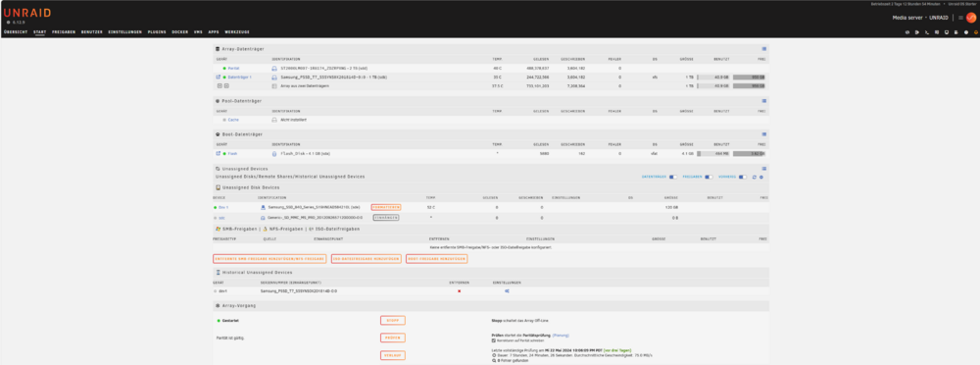Click the Verlauf button

(393, 355)
